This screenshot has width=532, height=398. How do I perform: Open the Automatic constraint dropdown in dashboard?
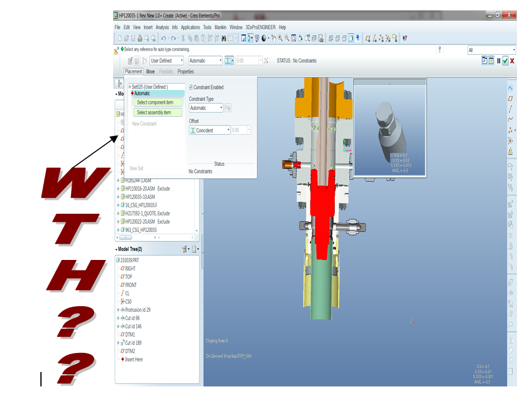(205, 61)
